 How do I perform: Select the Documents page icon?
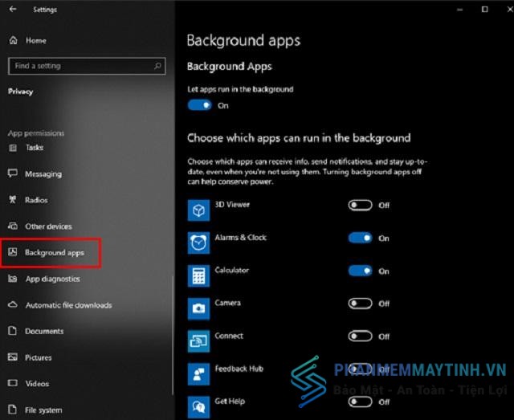click(13, 331)
